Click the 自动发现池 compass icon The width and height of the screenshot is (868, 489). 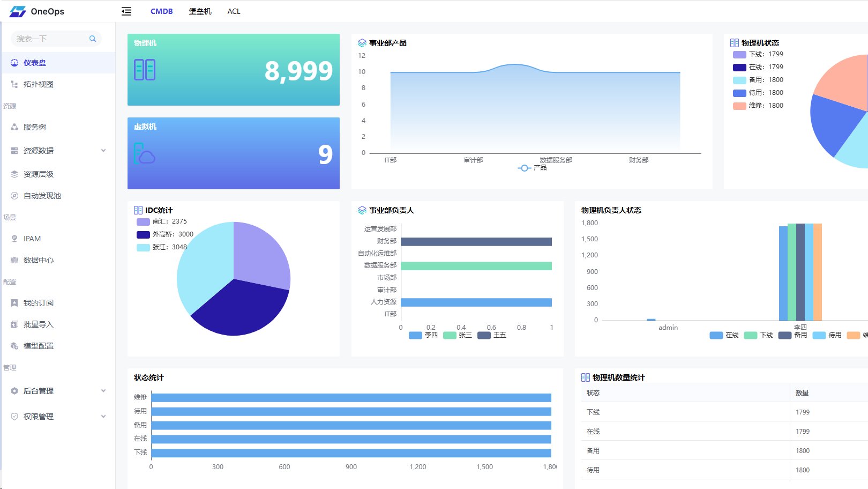coord(14,196)
